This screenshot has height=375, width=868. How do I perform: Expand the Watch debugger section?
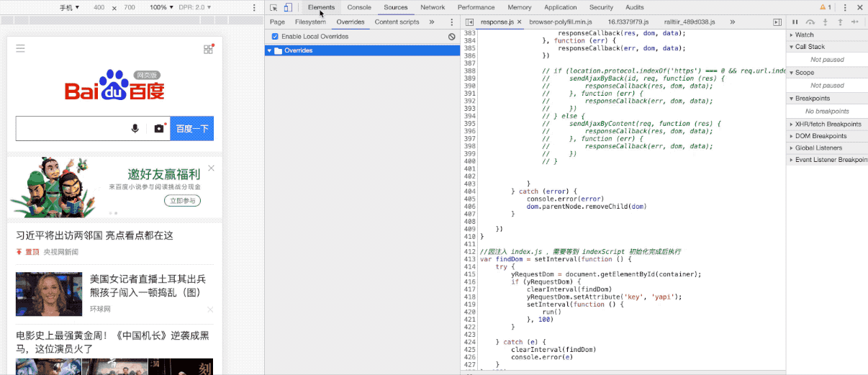804,35
